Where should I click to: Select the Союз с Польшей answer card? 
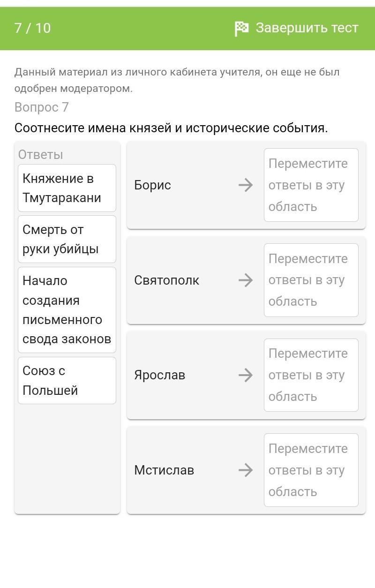(67, 380)
